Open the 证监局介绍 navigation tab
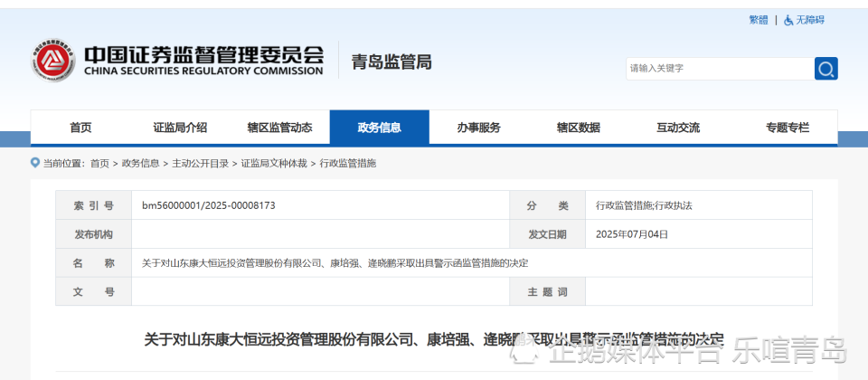This screenshot has height=380, width=868. click(180, 128)
